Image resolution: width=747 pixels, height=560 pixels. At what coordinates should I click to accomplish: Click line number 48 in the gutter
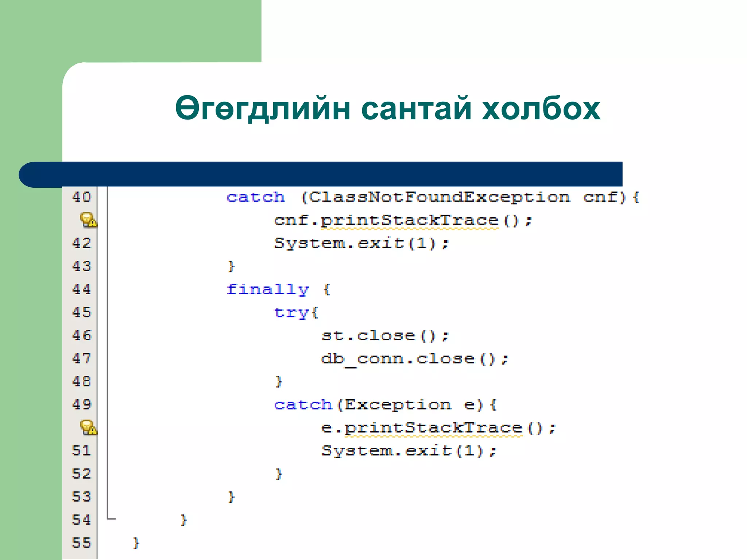coord(81,381)
